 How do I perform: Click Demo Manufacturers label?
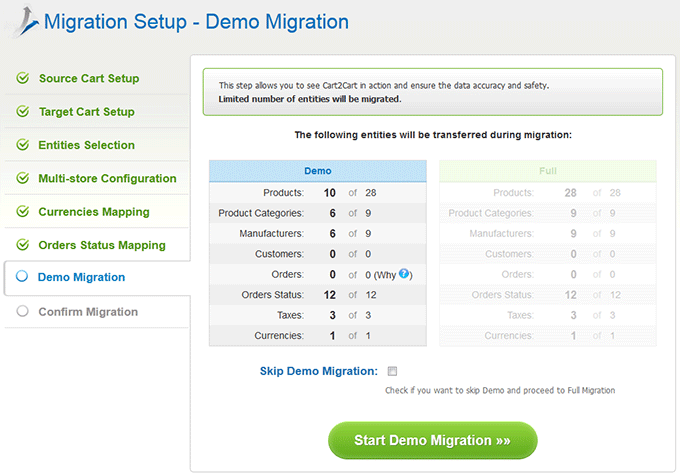coord(271,233)
